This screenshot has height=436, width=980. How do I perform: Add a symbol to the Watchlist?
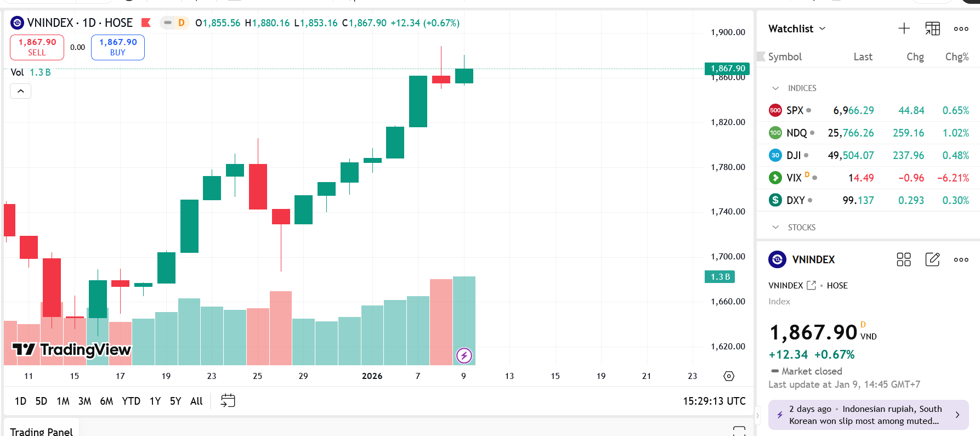point(904,29)
